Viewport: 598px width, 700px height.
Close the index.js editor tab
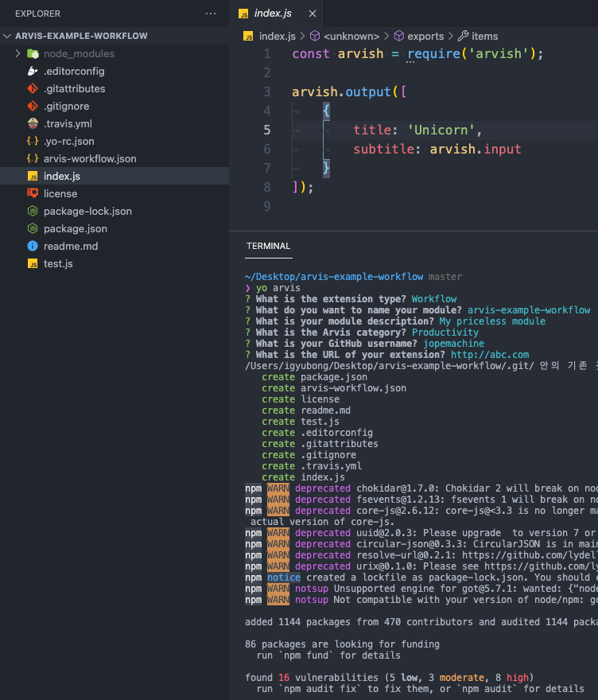click(x=313, y=14)
